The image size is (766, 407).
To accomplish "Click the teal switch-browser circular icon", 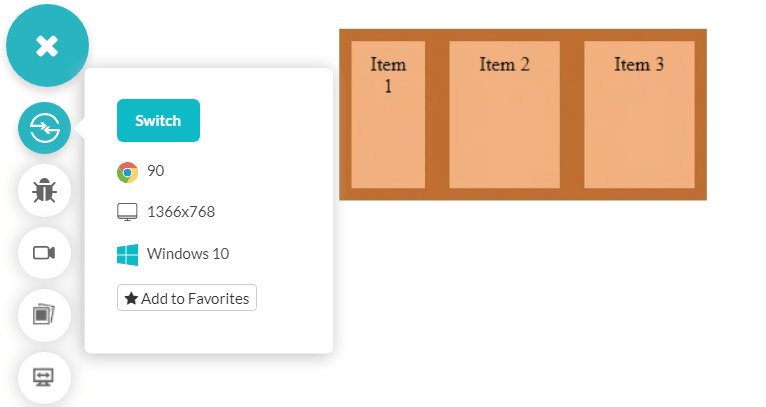I will [x=45, y=128].
